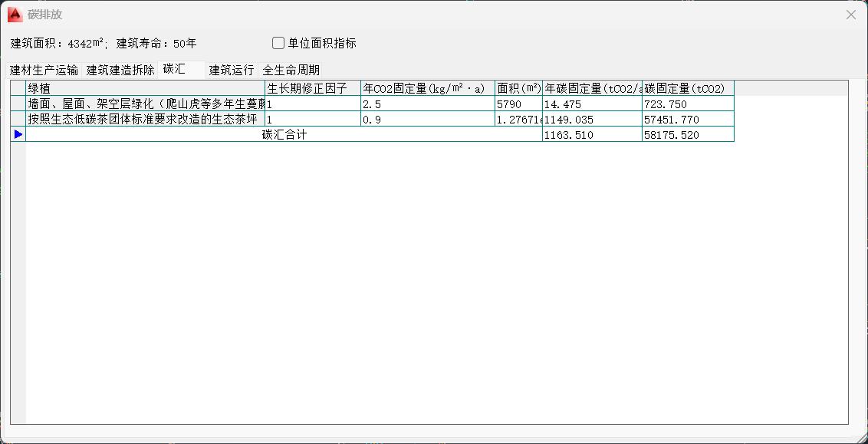This screenshot has width=868, height=444.
Task: Close the 碳排放 dialog window
Action: pos(850,15)
